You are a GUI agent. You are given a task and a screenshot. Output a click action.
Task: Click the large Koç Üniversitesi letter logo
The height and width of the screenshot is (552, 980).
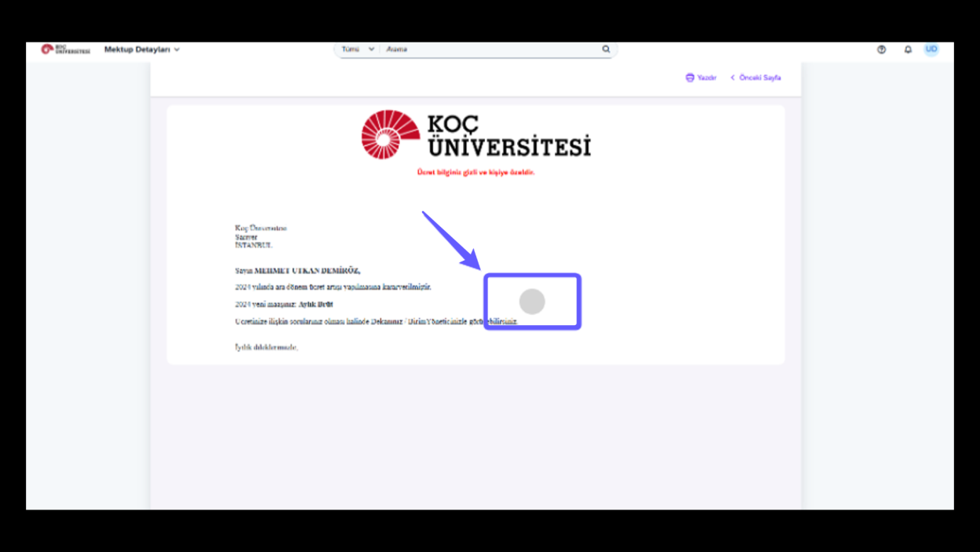point(475,135)
